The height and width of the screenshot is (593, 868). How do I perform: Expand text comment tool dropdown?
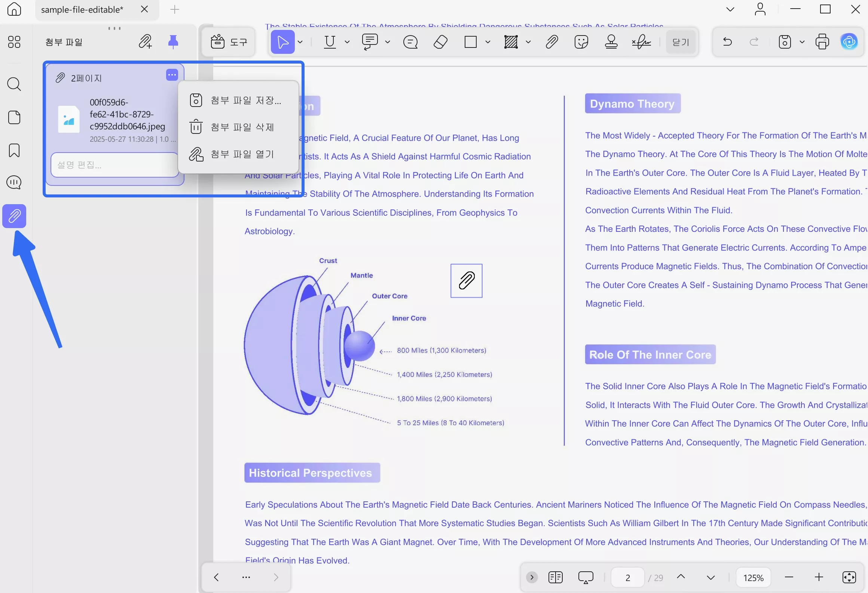[388, 42]
